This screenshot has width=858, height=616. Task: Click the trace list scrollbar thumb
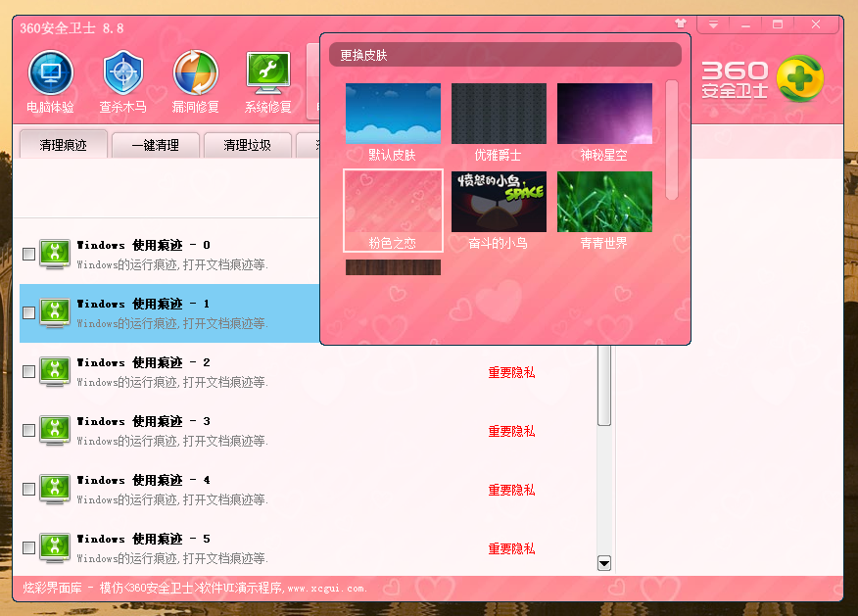tap(604, 386)
